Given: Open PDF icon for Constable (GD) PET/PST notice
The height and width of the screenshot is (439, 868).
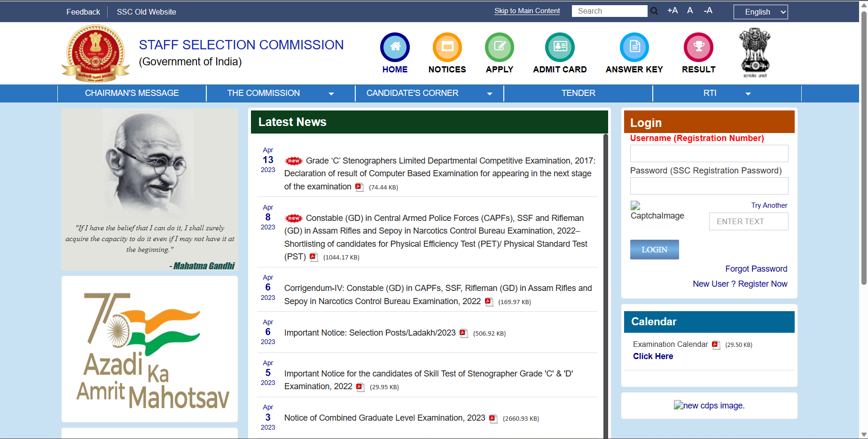Looking at the screenshot, I should (314, 257).
